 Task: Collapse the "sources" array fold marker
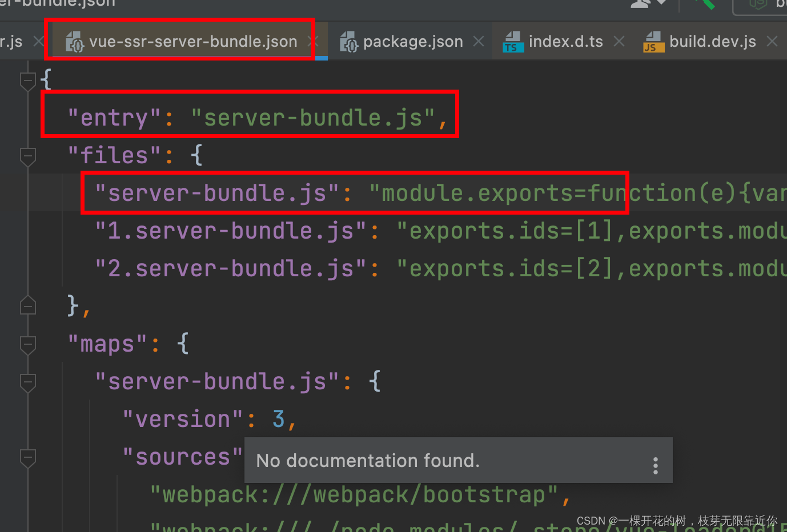pyautogui.click(x=27, y=458)
